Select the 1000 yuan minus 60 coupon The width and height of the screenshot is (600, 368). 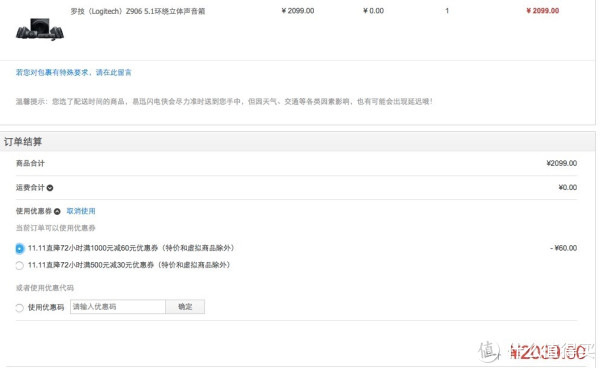click(20, 249)
